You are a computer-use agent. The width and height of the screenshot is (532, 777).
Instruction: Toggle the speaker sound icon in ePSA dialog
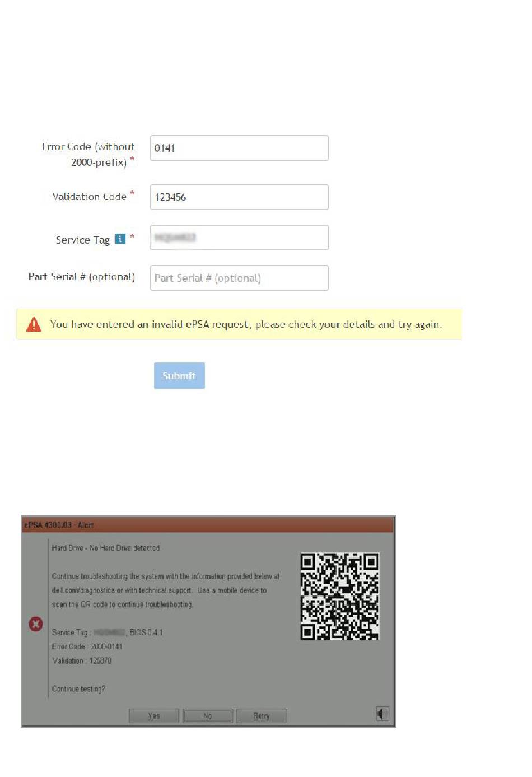click(x=382, y=714)
